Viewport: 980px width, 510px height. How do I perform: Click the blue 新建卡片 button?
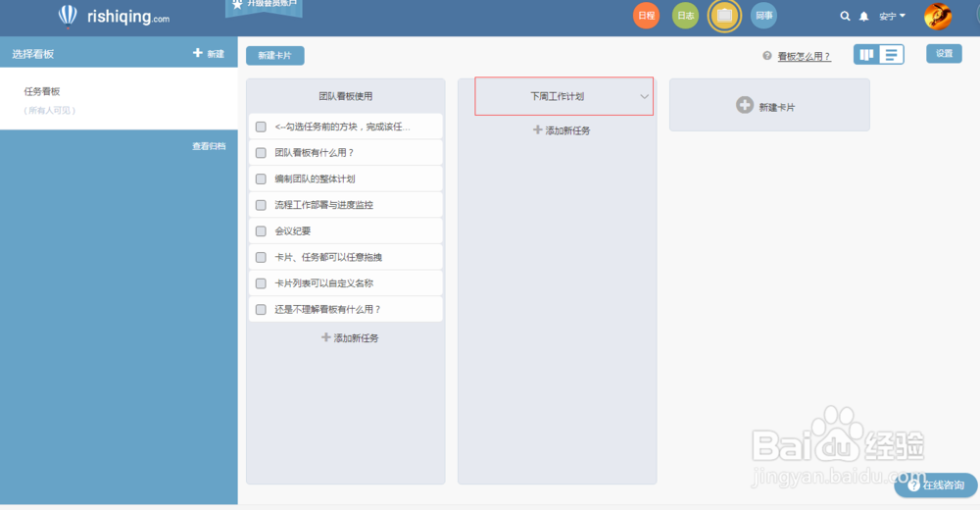(x=275, y=56)
